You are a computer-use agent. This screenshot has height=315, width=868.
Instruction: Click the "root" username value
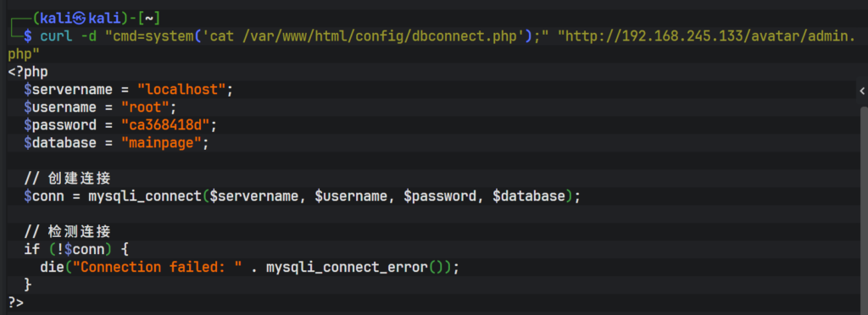click(x=145, y=108)
